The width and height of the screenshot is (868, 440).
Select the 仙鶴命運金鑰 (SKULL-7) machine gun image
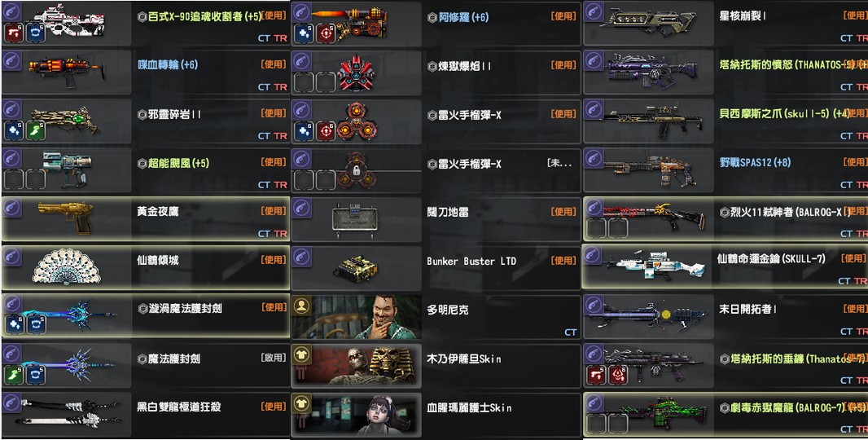656,267
